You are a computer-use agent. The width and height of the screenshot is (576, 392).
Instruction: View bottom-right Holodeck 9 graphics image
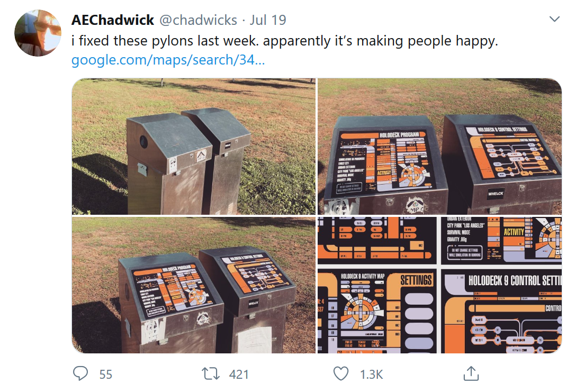pos(440,285)
